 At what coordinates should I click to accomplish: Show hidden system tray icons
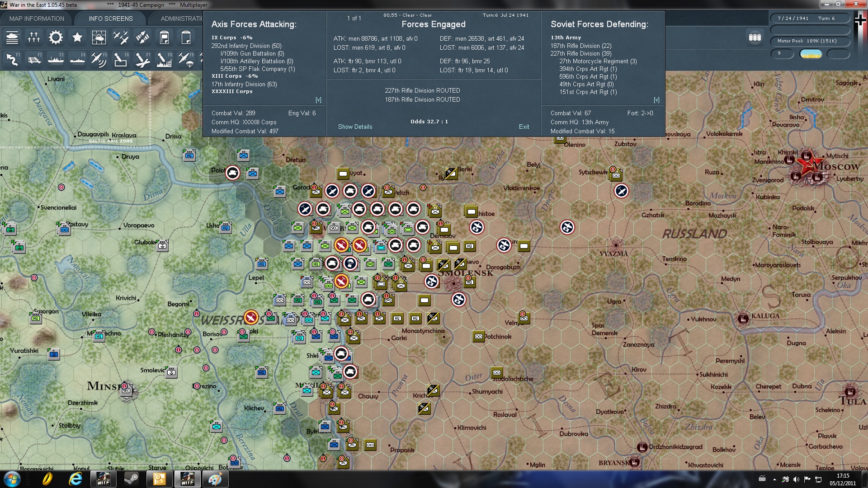[x=774, y=479]
